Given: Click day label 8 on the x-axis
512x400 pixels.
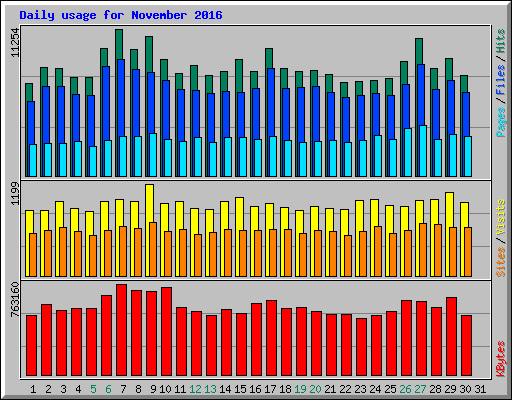Looking at the screenshot, I should click(x=138, y=389).
